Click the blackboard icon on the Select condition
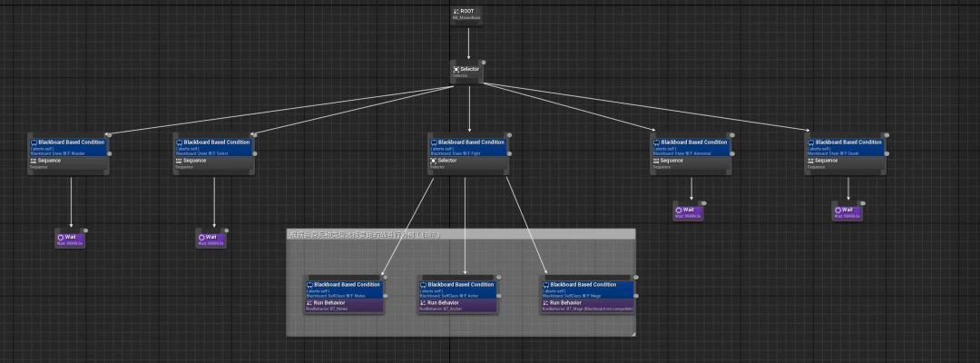 [x=179, y=142]
